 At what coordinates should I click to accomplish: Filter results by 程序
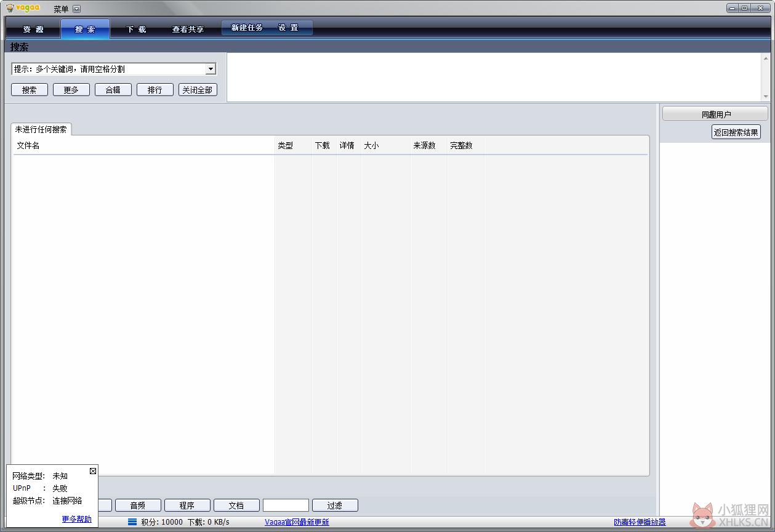click(187, 506)
